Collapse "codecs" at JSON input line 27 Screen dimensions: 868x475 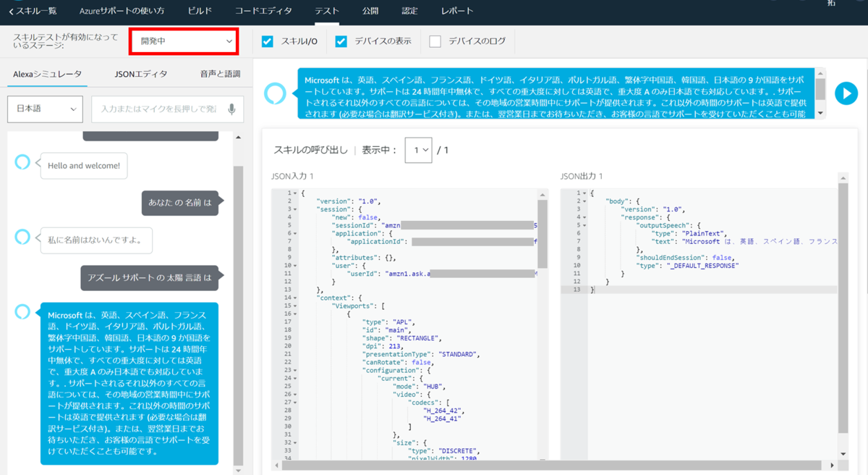295,402
